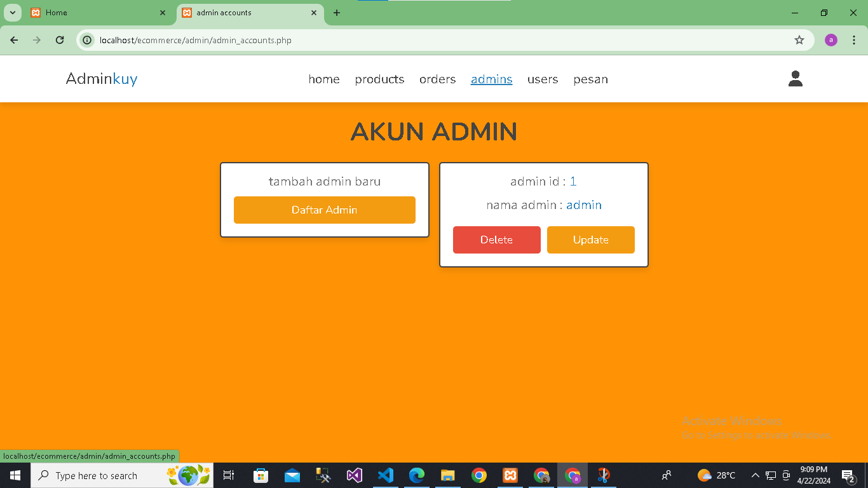The width and height of the screenshot is (868, 488).
Task: Click the 'tambah admin baru' text
Action: [x=325, y=181]
